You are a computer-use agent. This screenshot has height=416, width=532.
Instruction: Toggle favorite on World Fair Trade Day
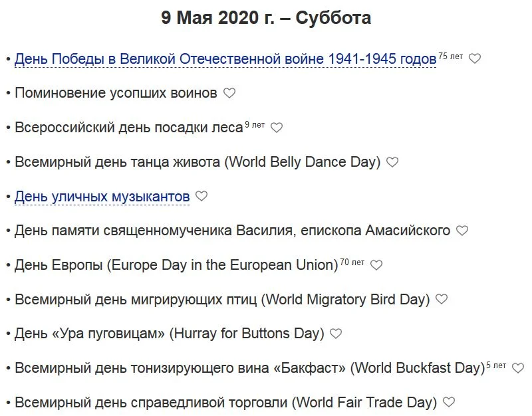[x=448, y=403]
